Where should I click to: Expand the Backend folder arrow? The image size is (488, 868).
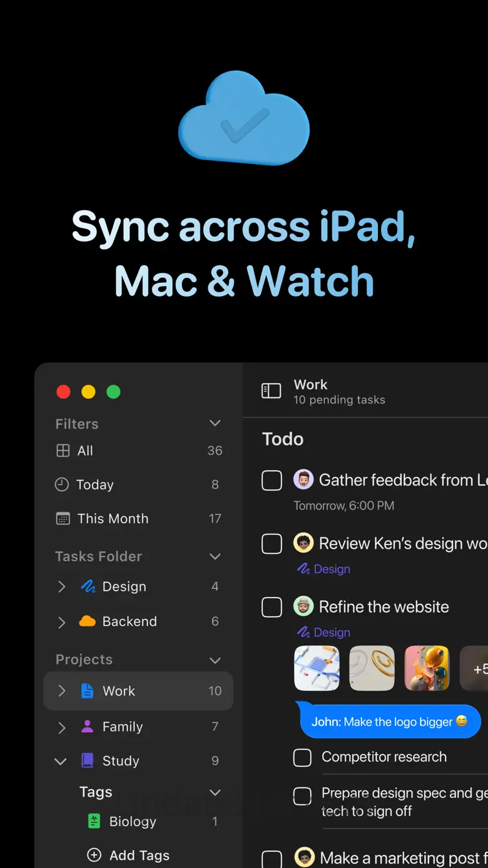click(x=61, y=622)
